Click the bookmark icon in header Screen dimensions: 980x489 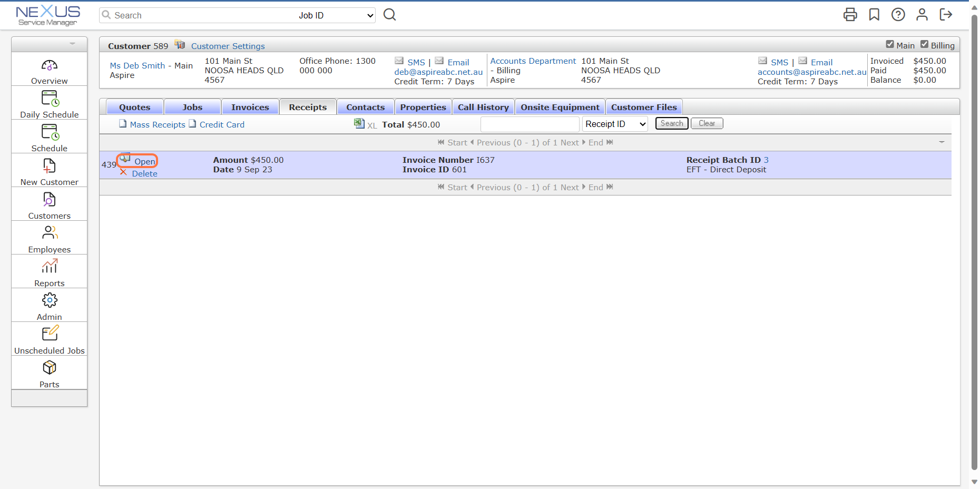click(874, 15)
